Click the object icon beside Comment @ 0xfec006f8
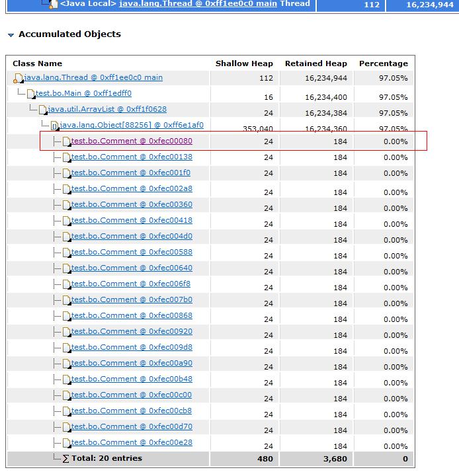 click(x=67, y=284)
